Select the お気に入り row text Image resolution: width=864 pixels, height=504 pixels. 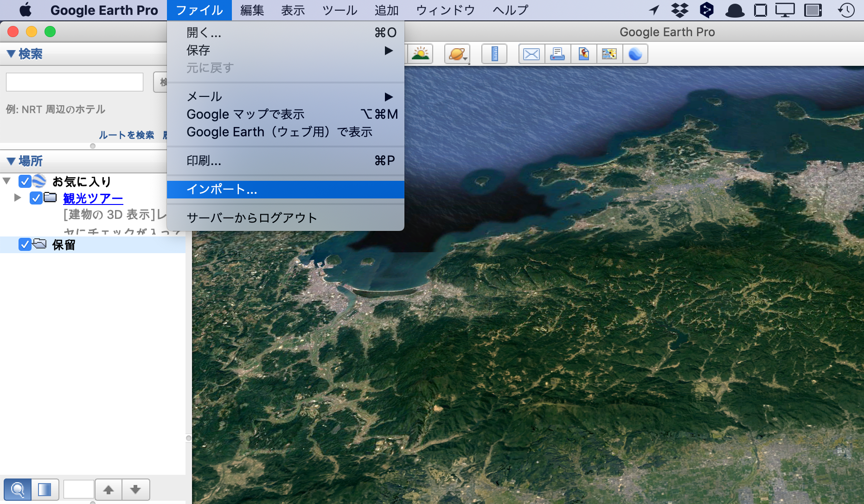click(x=82, y=181)
